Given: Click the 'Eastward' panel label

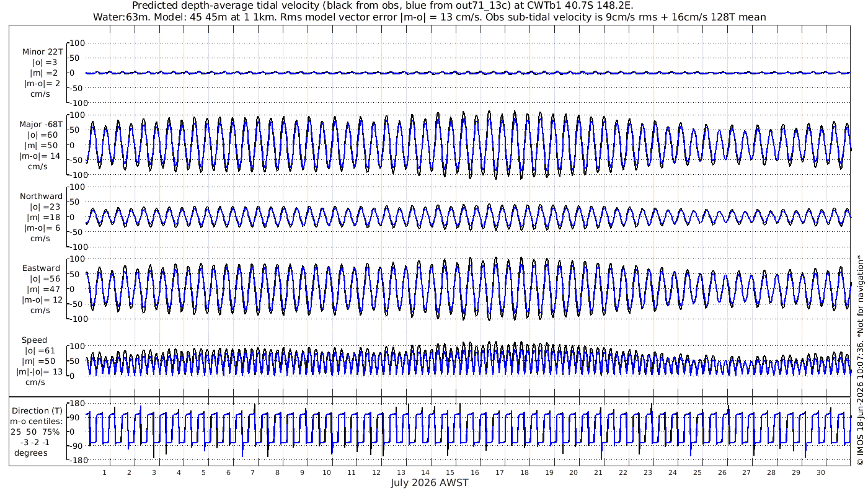Looking at the screenshot, I should (x=41, y=268).
